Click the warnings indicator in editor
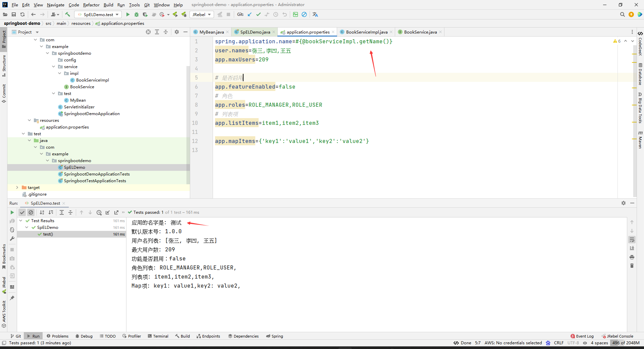644x349 pixels. click(617, 41)
